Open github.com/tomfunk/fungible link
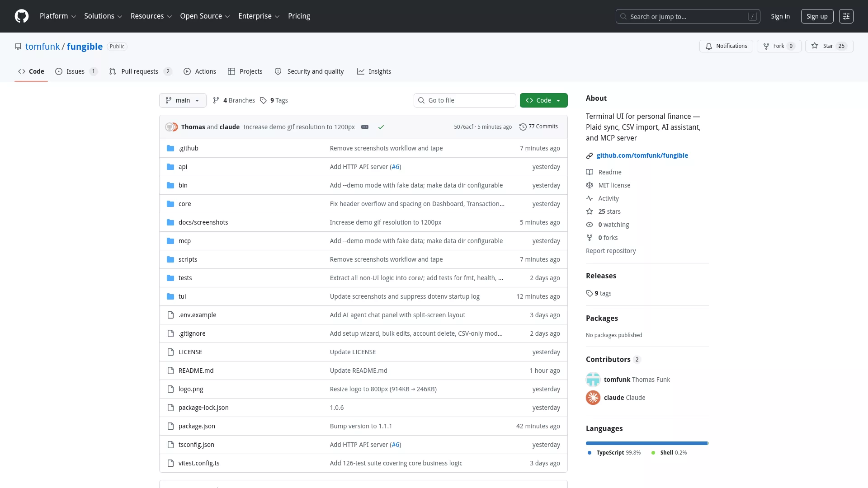The image size is (868, 488). pyautogui.click(x=642, y=155)
